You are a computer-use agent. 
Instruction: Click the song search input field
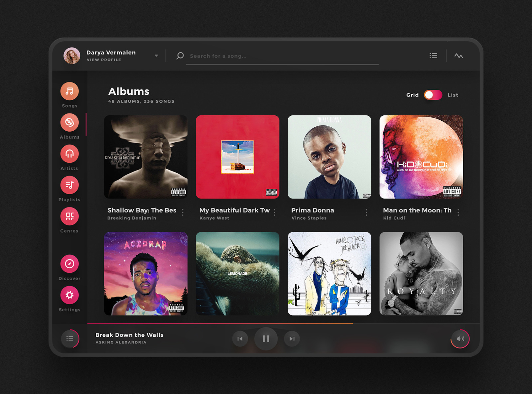[x=282, y=56]
